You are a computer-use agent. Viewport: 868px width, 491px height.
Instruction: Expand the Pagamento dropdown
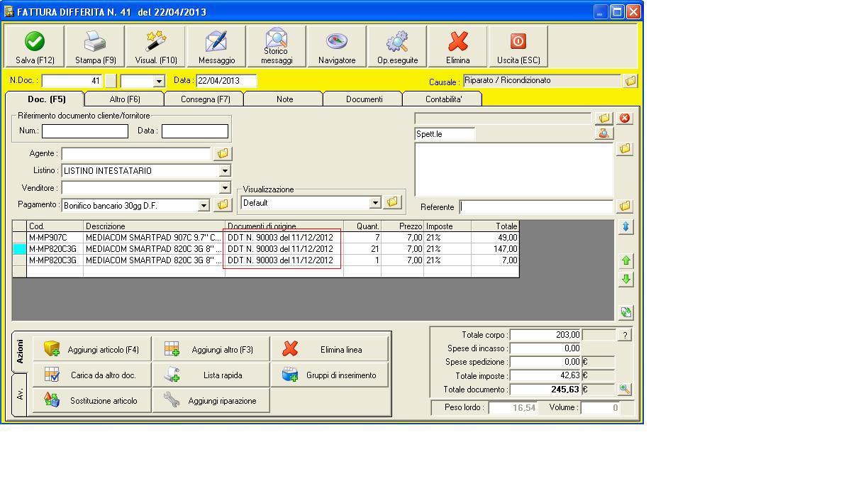click(x=204, y=206)
